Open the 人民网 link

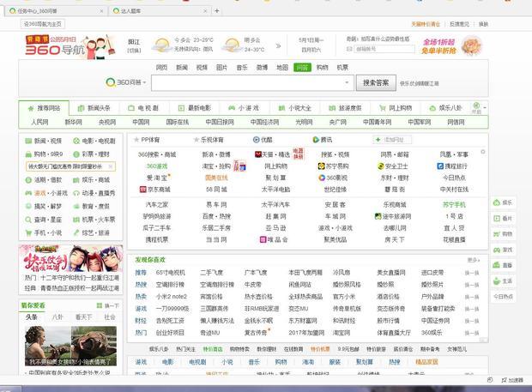coord(39,122)
